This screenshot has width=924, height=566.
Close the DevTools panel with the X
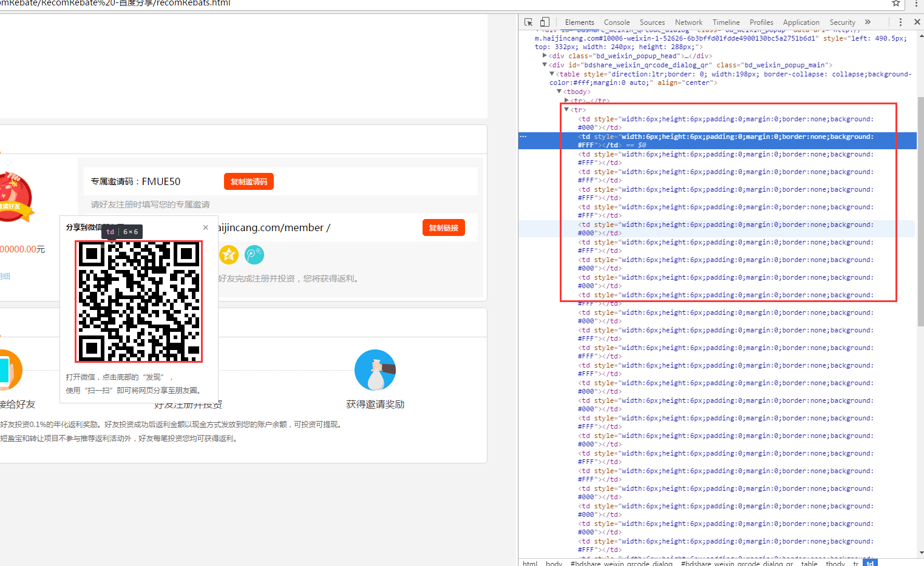[917, 22]
